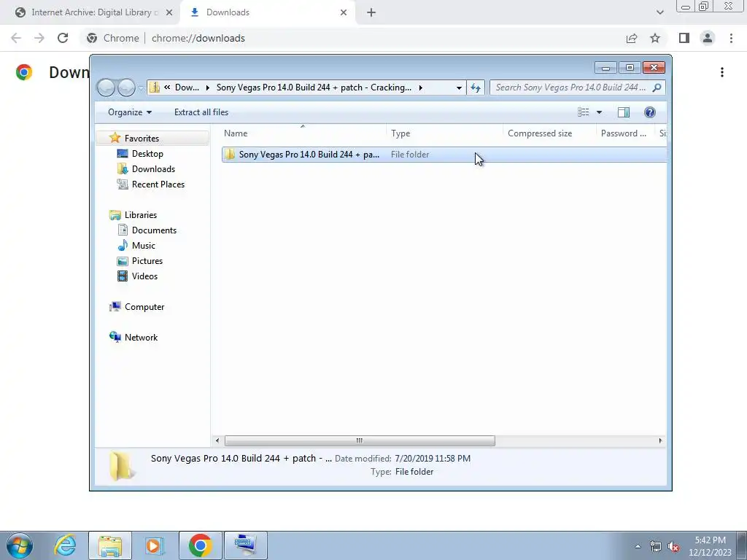This screenshot has height=560, width=747.
Task: Click the scroll right arrow of file list
Action: point(660,440)
